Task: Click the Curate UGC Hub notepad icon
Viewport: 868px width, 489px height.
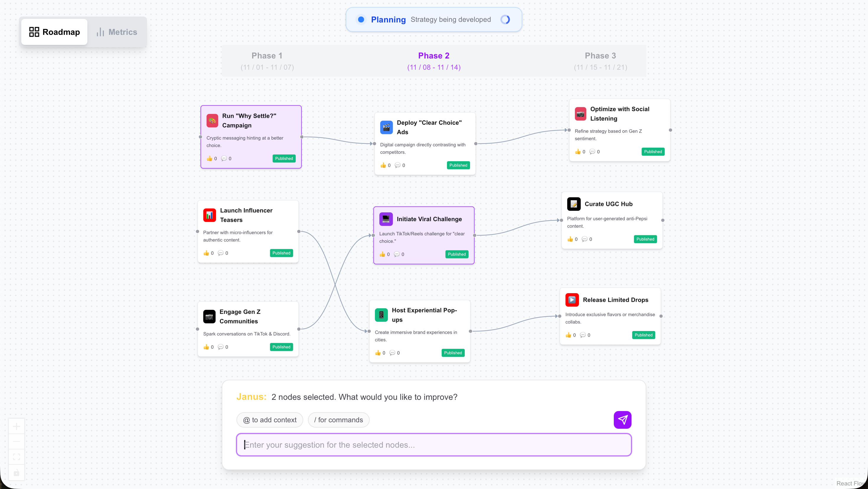Action: [x=573, y=204]
